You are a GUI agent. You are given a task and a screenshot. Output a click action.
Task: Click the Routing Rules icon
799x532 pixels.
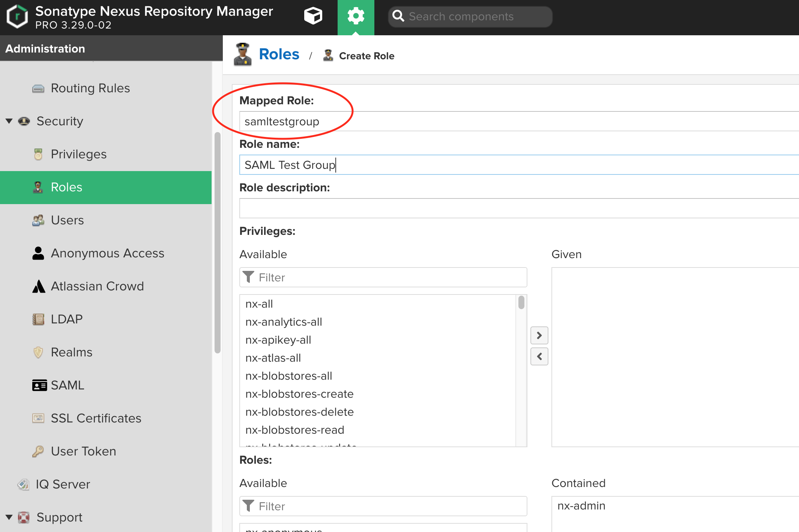point(38,89)
